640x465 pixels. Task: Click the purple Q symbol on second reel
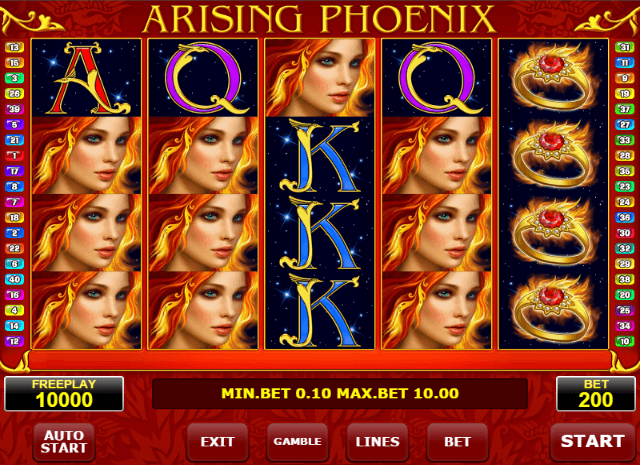pyautogui.click(x=203, y=78)
